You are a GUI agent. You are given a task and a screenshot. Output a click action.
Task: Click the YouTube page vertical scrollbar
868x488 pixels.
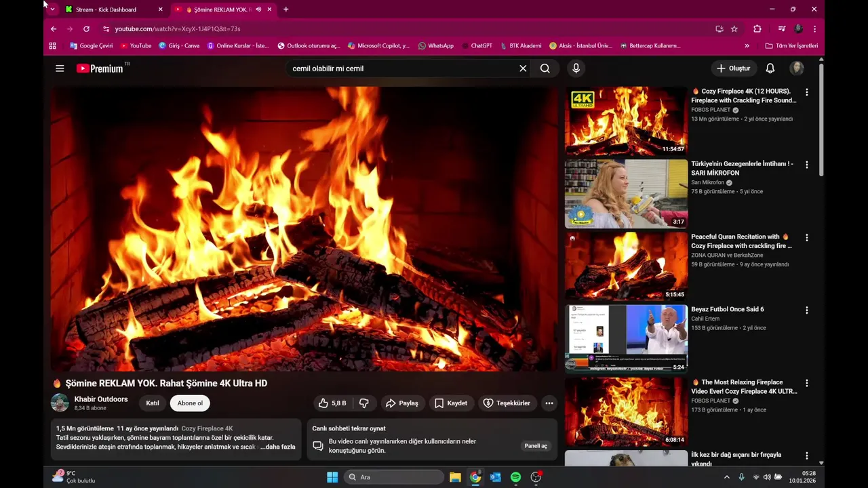pos(821,119)
